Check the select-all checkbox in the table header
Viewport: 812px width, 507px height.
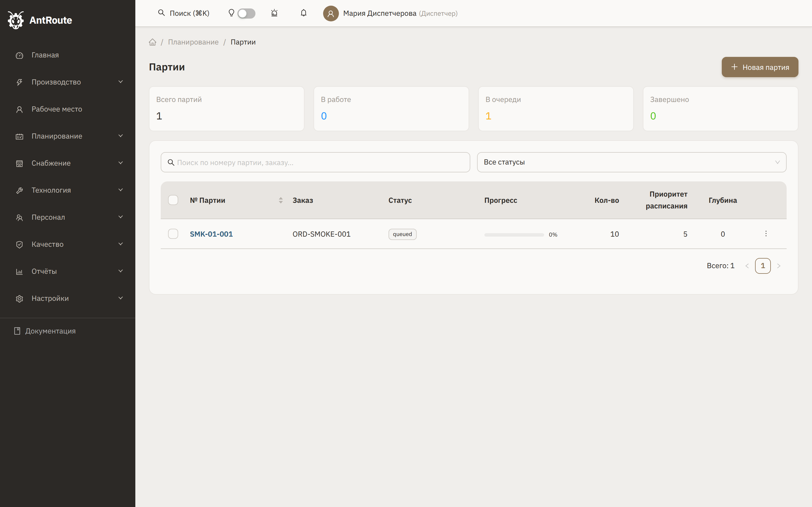pos(173,200)
